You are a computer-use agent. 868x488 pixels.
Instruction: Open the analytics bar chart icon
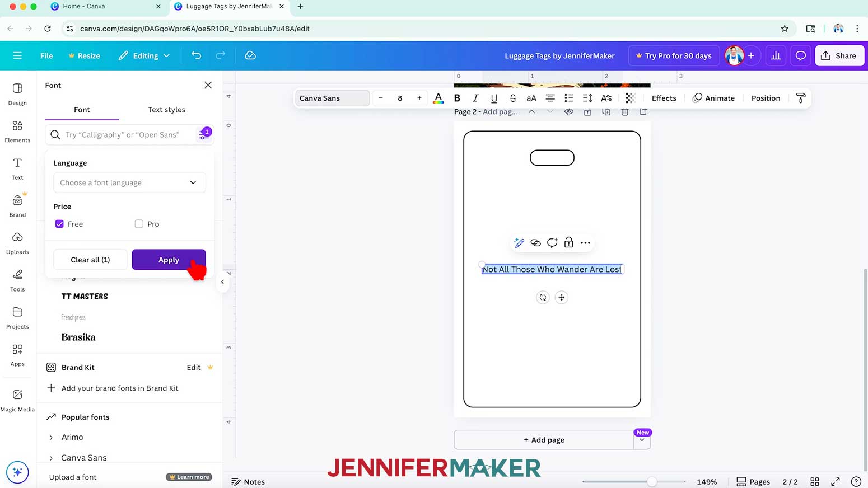pos(776,55)
